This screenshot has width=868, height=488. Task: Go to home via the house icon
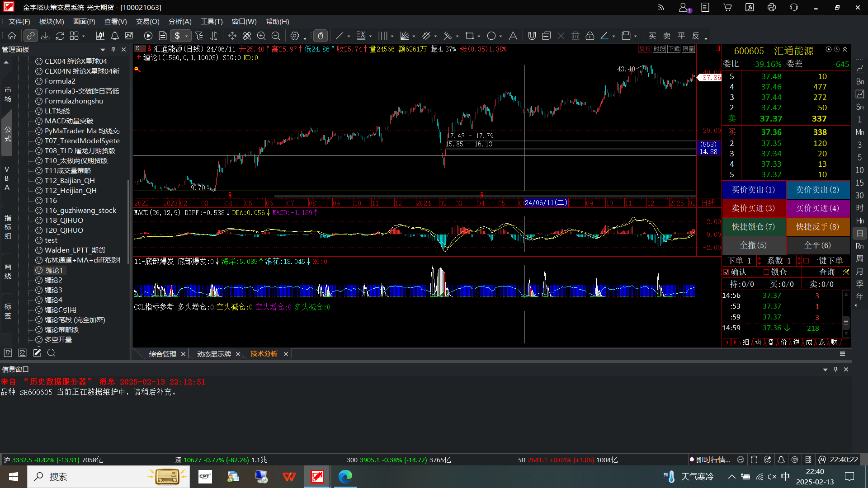coord(12,36)
